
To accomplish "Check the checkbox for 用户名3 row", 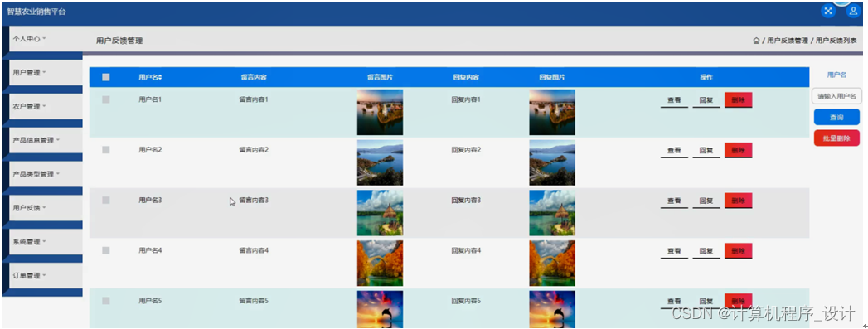I will click(x=106, y=201).
